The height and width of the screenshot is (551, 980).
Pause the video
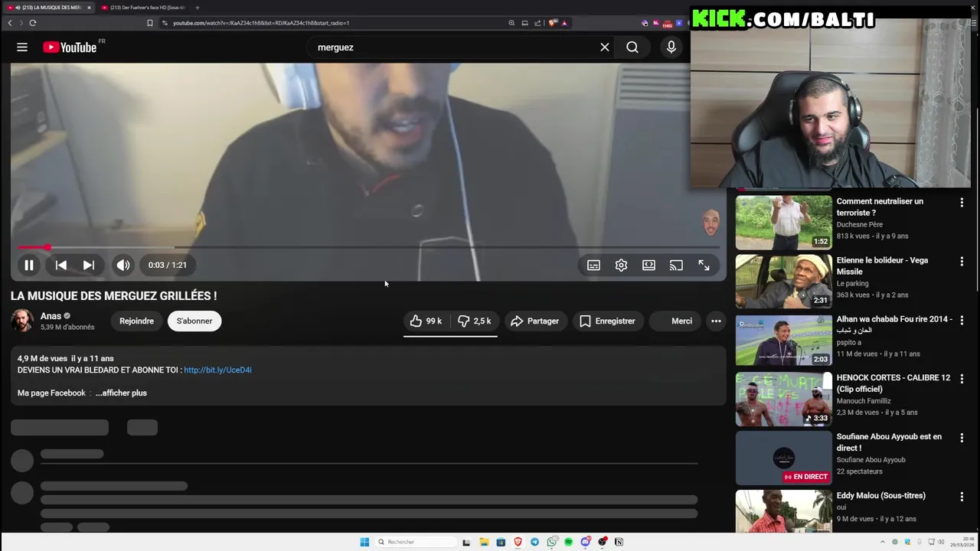pyautogui.click(x=29, y=266)
